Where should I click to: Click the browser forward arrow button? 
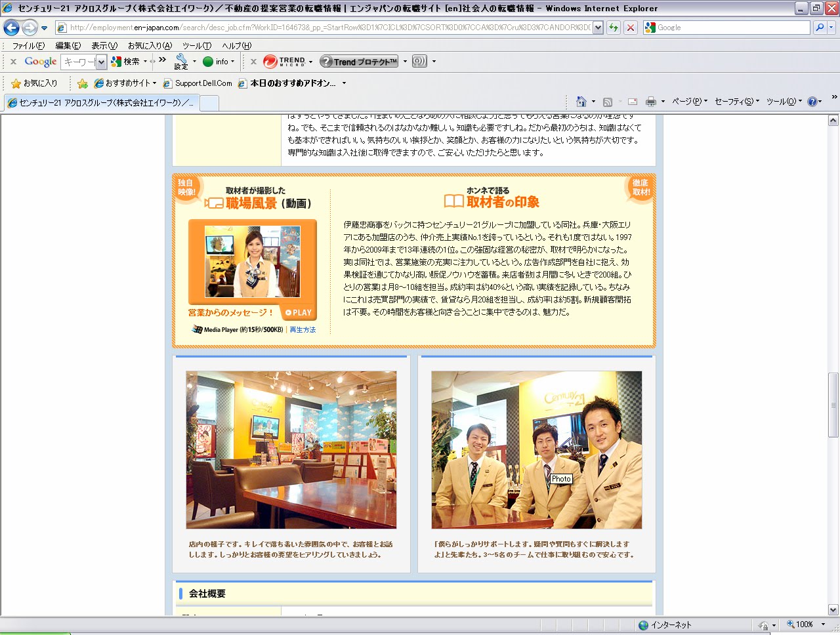click(x=30, y=28)
